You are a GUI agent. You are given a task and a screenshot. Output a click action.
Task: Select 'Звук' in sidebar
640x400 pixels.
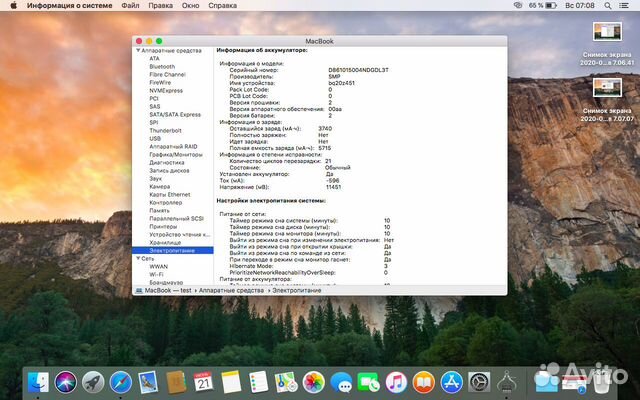(x=156, y=178)
